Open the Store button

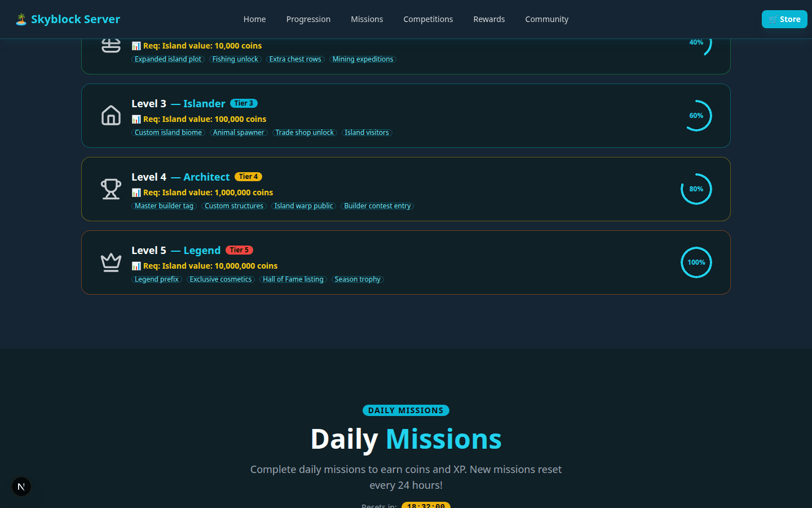[x=784, y=19]
